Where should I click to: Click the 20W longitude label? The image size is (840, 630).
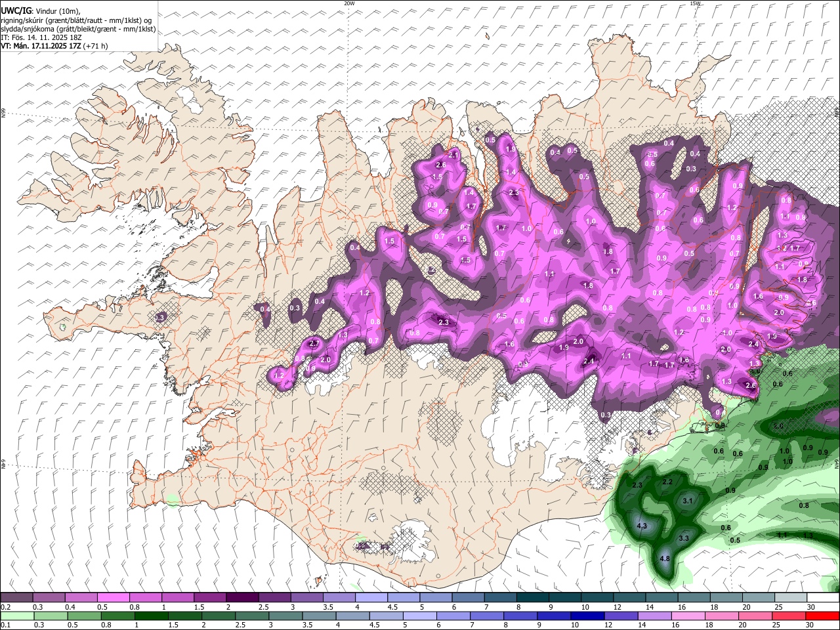coord(350,3)
